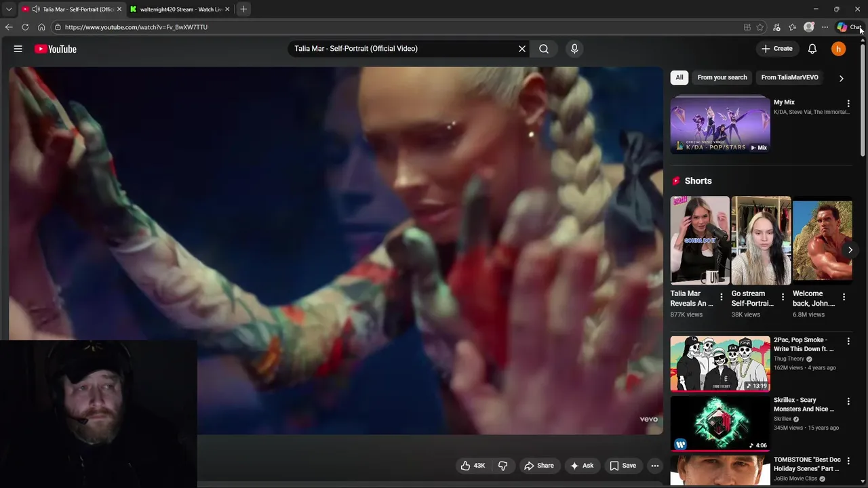The image size is (868, 488).
Task: Start voice search with the microphone
Action: click(574, 49)
